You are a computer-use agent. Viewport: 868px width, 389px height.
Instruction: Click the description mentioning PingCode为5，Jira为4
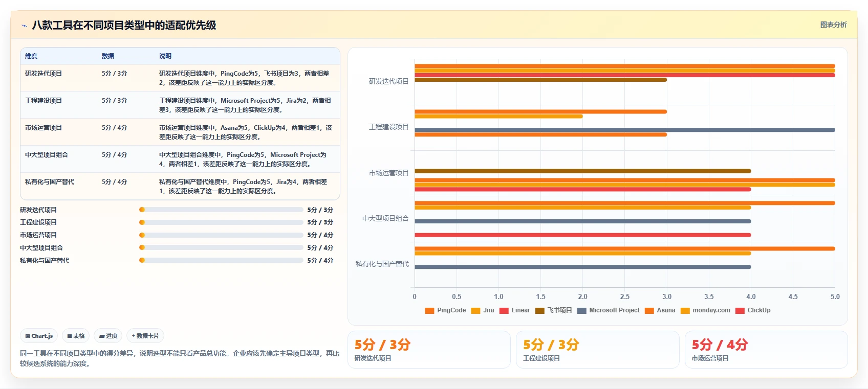click(243, 187)
